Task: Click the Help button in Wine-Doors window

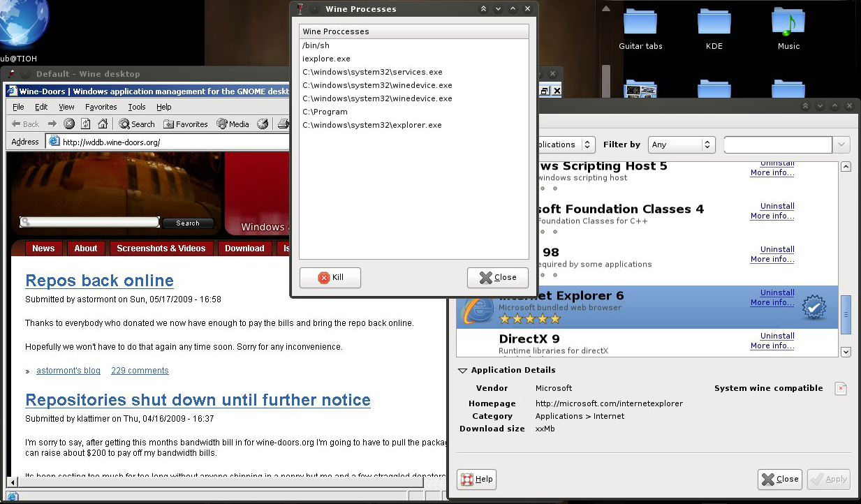Action: tap(477, 479)
